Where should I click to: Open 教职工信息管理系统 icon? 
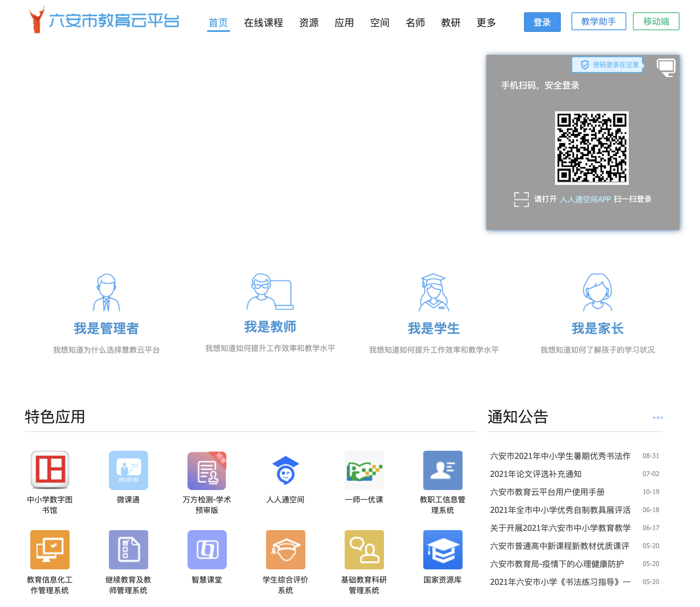coord(443,470)
